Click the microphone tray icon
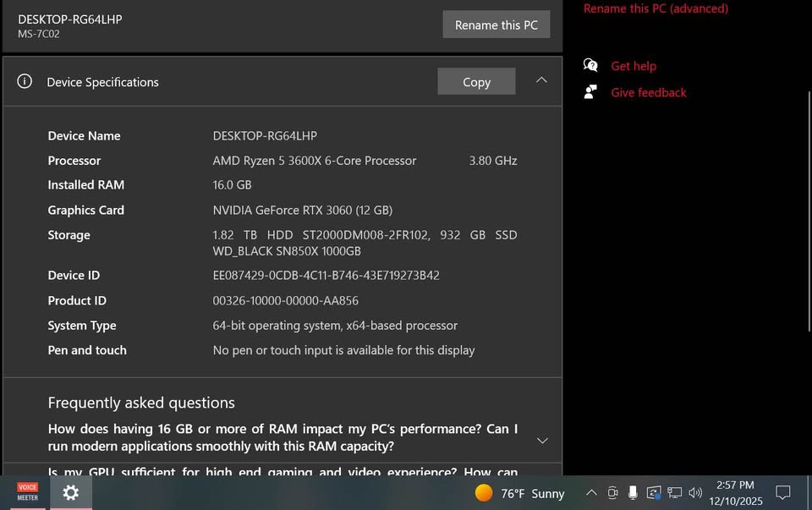The image size is (812, 510). [x=633, y=493]
